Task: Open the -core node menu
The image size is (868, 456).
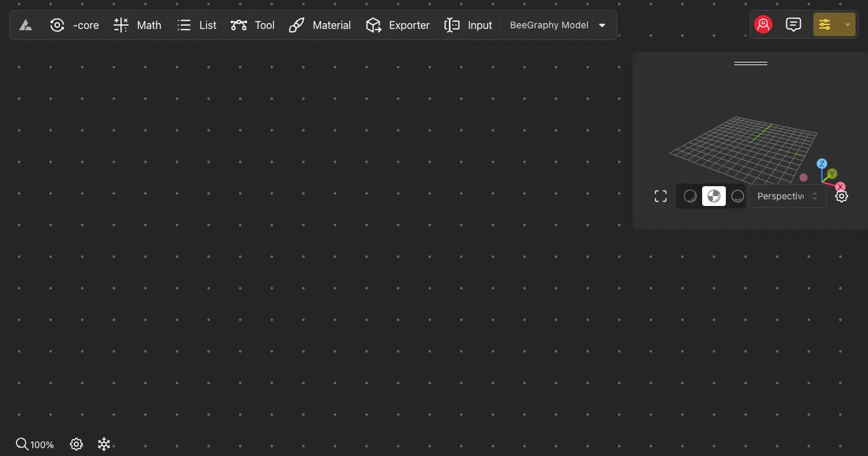Action: (x=74, y=26)
